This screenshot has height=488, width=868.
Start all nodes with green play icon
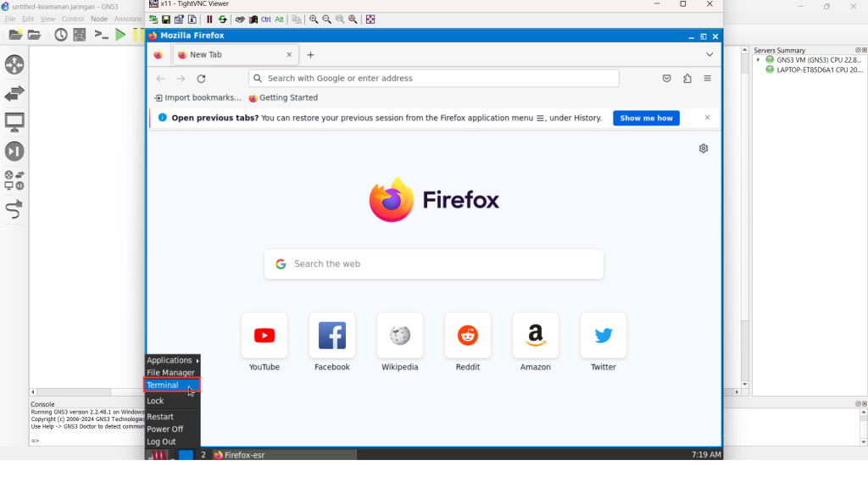tap(120, 35)
